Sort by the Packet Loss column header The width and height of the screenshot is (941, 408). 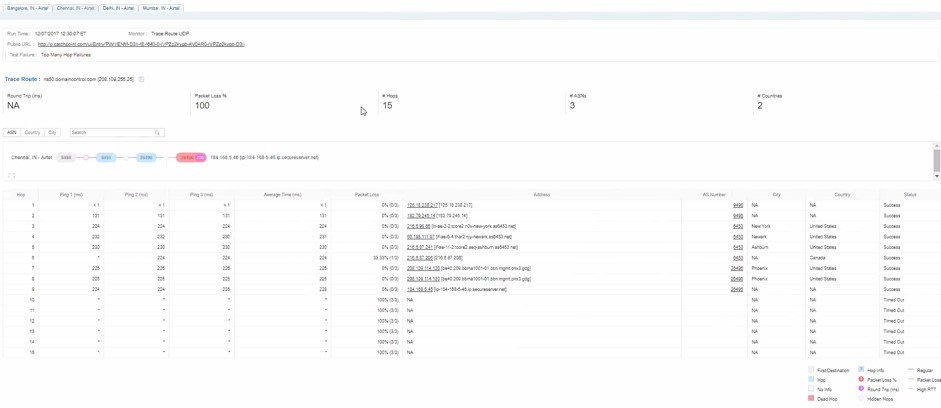pyautogui.click(x=367, y=194)
